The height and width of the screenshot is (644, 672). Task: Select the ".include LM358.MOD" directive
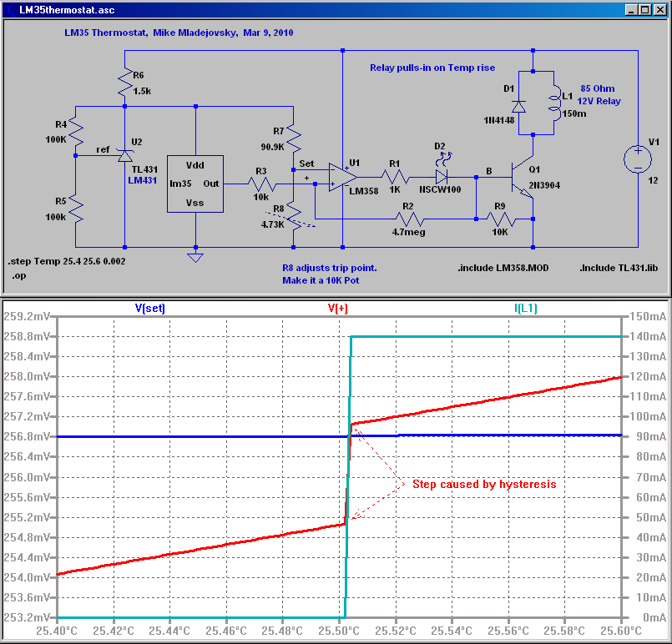(x=503, y=268)
